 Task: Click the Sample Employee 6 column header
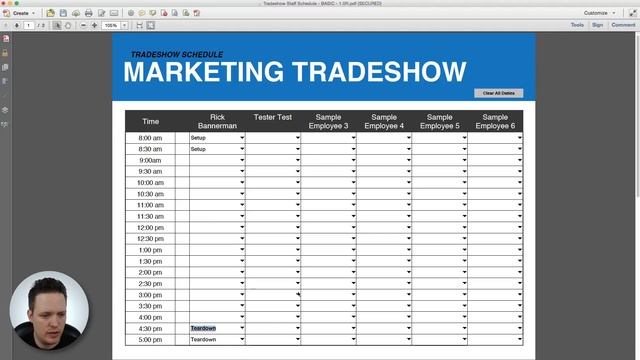point(495,121)
